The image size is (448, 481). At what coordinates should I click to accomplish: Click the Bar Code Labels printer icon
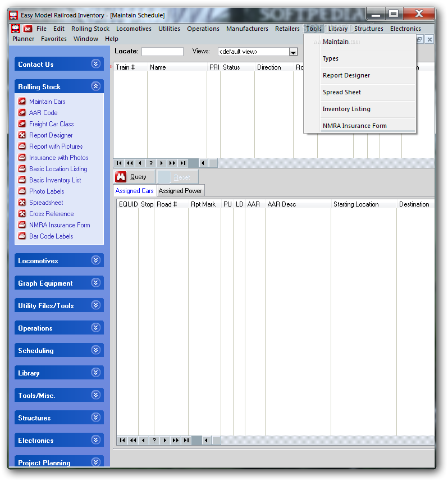point(22,236)
